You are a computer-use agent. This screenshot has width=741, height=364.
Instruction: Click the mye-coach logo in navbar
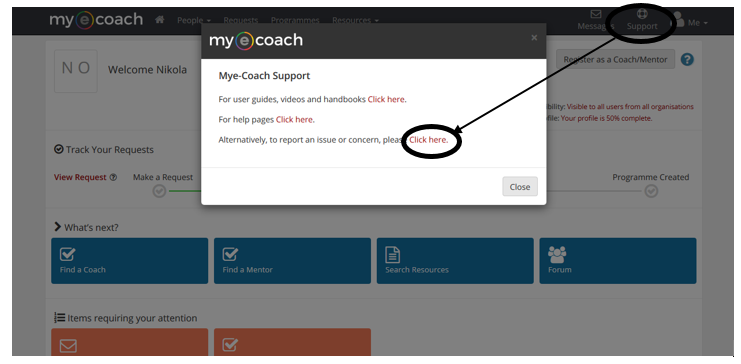(96, 20)
